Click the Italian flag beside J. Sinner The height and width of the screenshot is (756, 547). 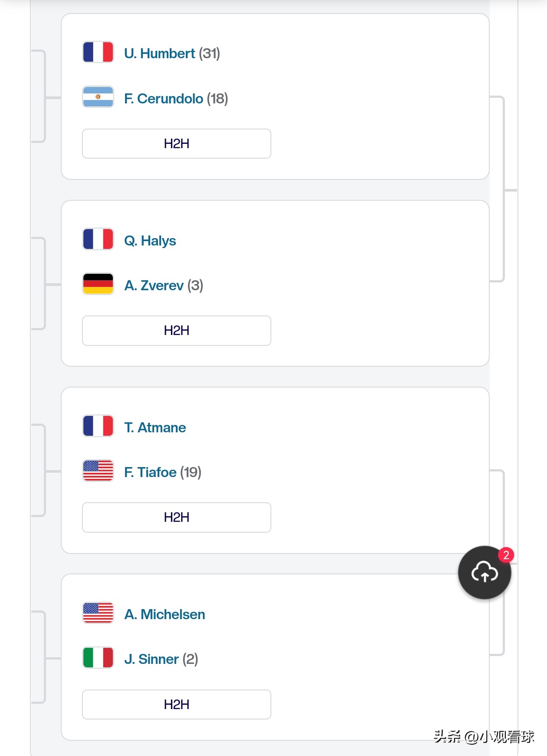(98, 657)
